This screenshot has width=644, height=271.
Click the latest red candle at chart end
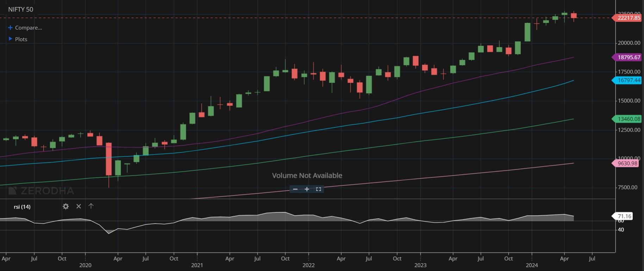coord(574,15)
